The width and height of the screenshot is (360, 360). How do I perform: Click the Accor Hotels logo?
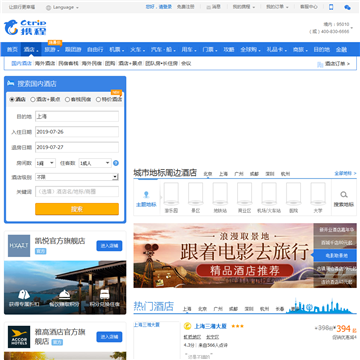pyautogui.click(x=19, y=337)
